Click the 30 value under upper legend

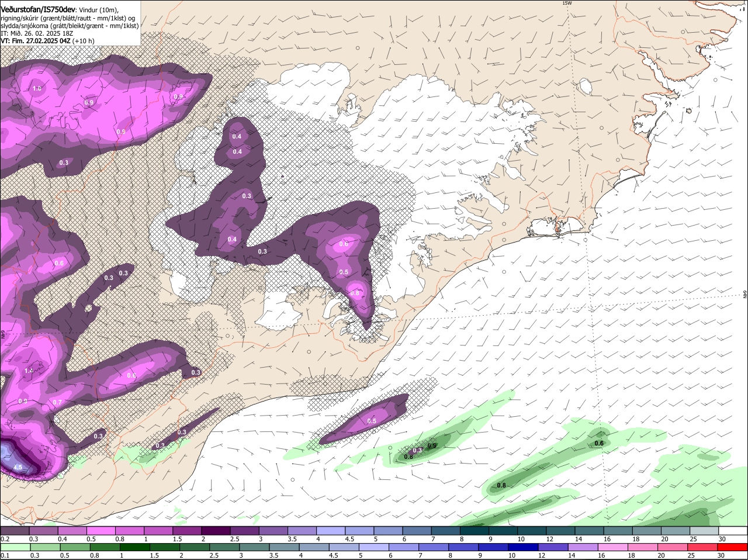(722, 539)
